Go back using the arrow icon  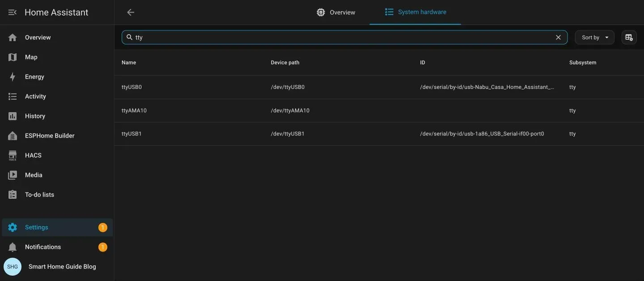click(x=131, y=13)
